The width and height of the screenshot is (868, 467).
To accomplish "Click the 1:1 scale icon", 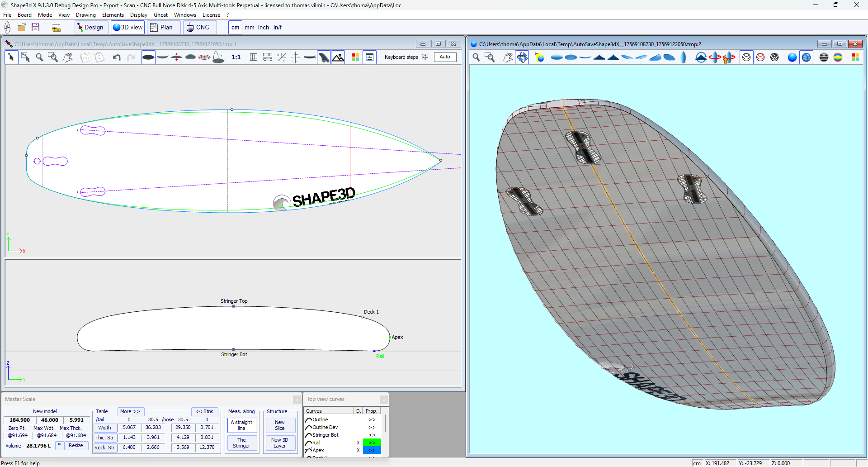I will tap(236, 57).
